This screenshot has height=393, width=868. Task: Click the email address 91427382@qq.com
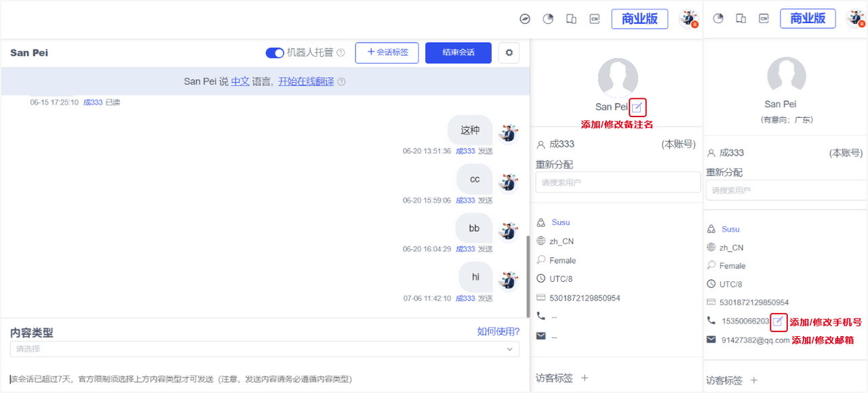[755, 340]
